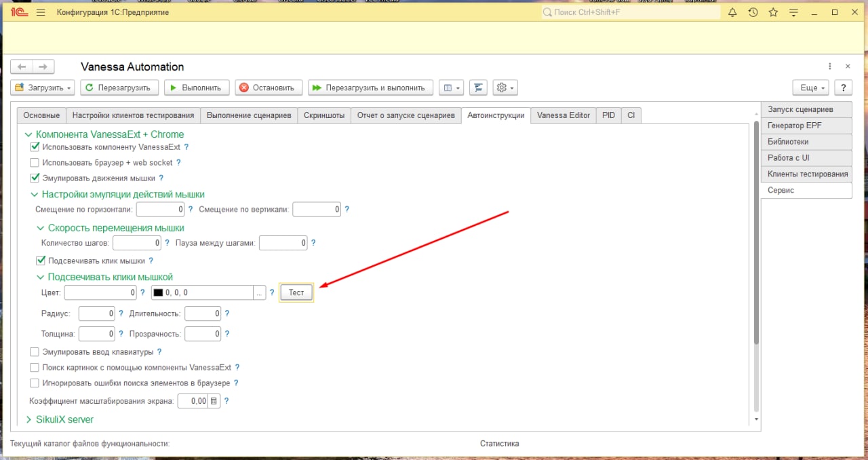Image resolution: width=868 pixels, height=460 pixels.
Task: Click the 1C logo icon
Action: point(19,12)
